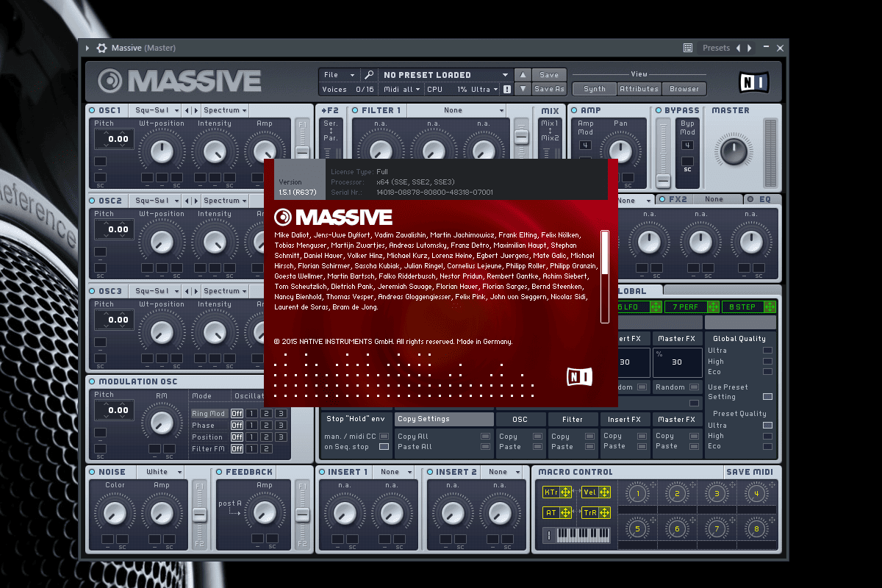The width and height of the screenshot is (882, 588).
Task: Open the preset search magnifier icon
Action: tap(369, 75)
